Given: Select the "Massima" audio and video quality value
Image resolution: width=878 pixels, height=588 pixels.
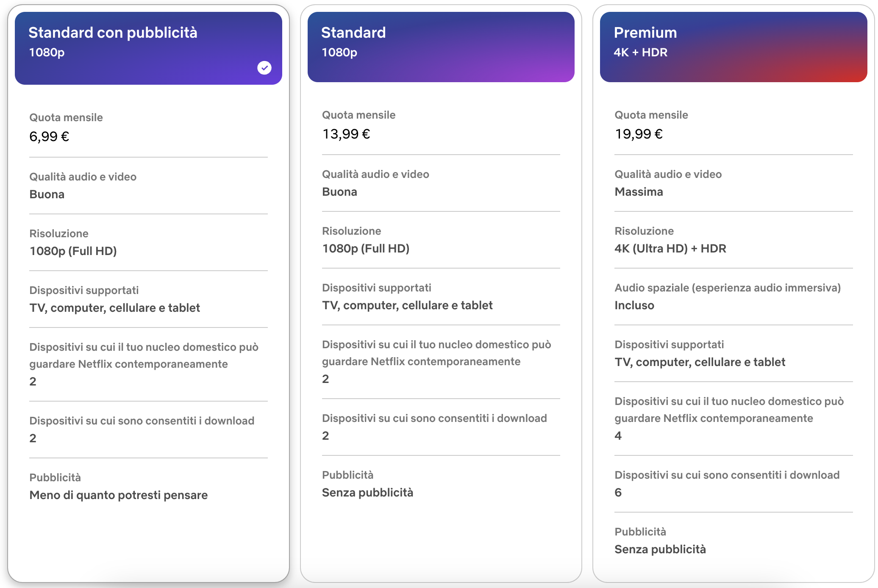Looking at the screenshot, I should coord(639,192).
